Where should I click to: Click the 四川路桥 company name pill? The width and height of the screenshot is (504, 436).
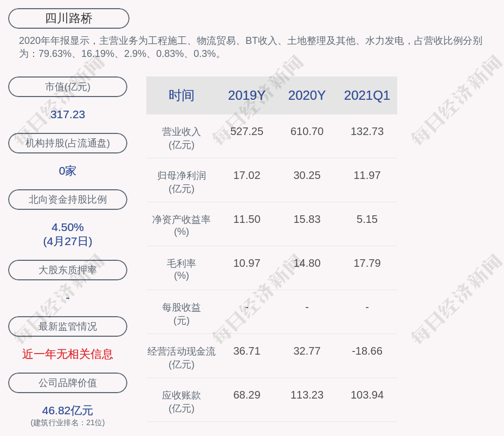click(x=69, y=18)
